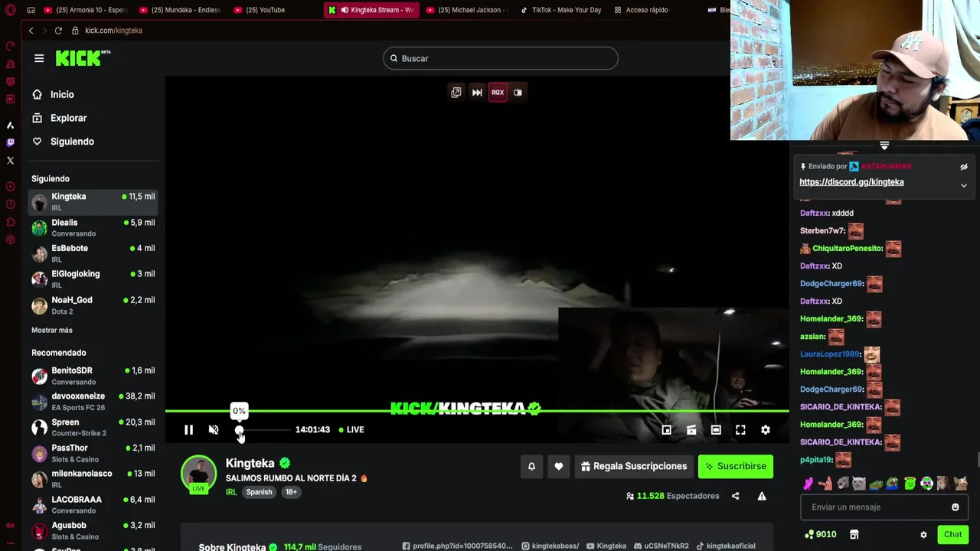Follow Kingteka with the heart button
The image size is (980, 551).
pyautogui.click(x=559, y=466)
